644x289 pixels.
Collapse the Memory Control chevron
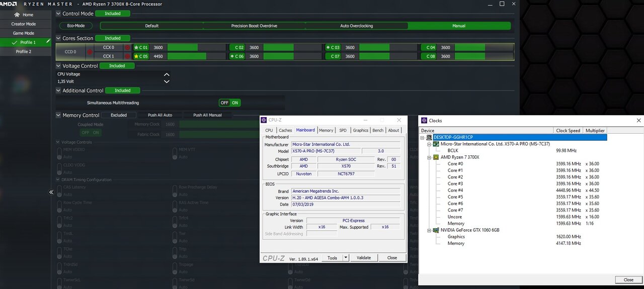[58, 115]
